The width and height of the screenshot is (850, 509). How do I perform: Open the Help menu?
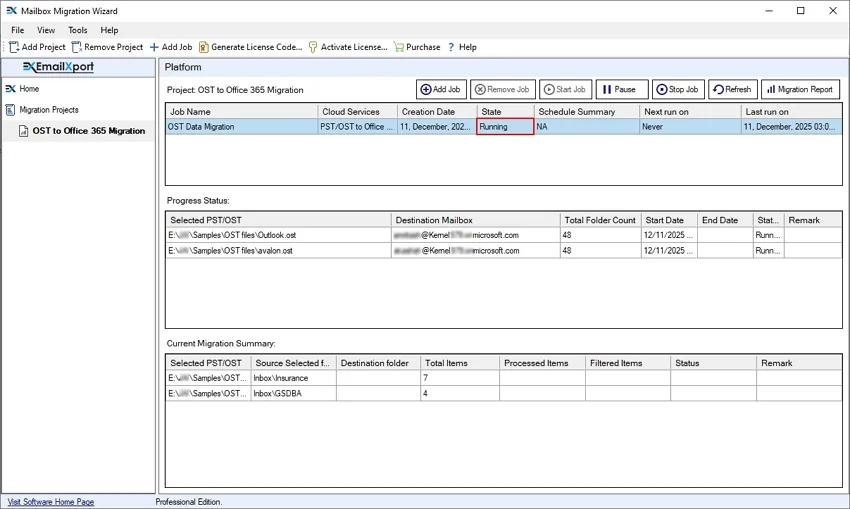[x=109, y=30]
